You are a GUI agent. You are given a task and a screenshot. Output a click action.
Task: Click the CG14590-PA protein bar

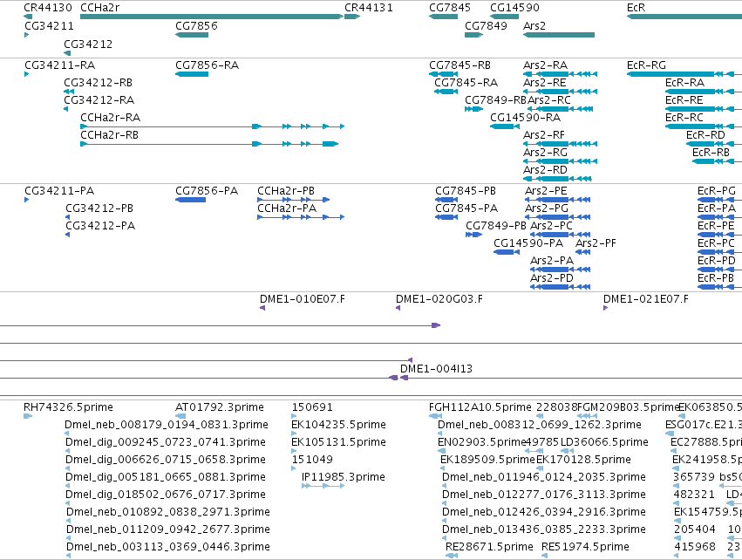tap(507, 252)
